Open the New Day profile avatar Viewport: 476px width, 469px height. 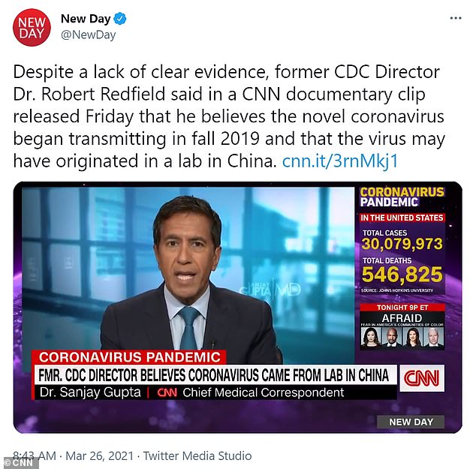coord(32,27)
